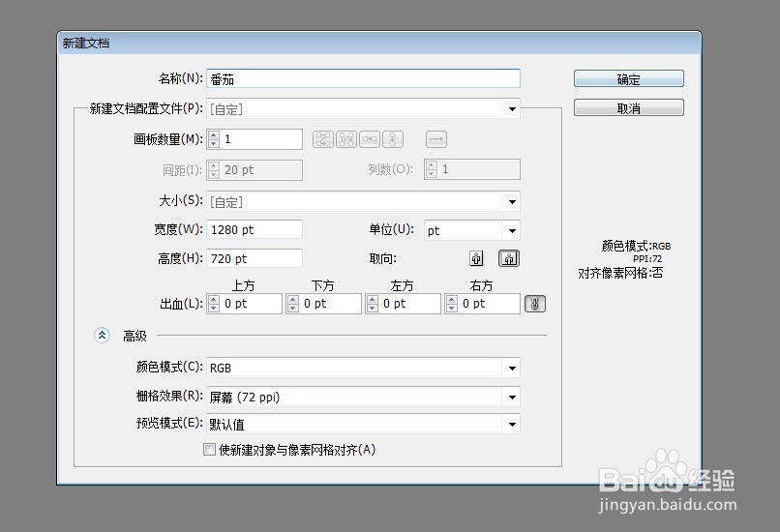The width and height of the screenshot is (780, 532).
Task: Click the 对齐像素网格:否 summary text
Action: pos(620,273)
